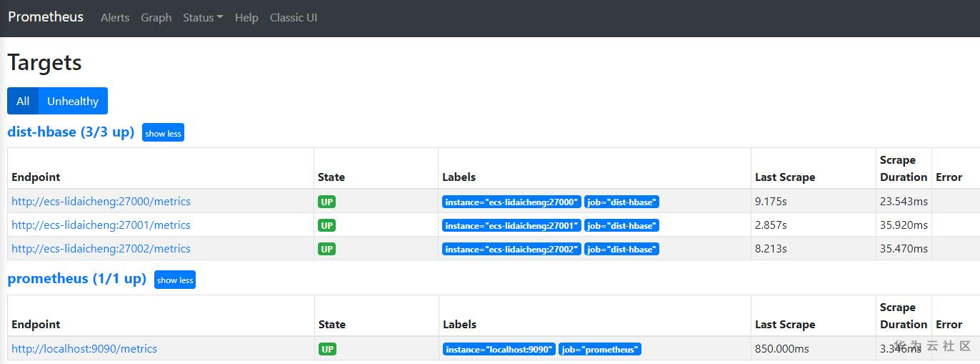980x364 pixels.
Task: Click the prometheus (1/1 up) heading
Action: click(x=76, y=278)
